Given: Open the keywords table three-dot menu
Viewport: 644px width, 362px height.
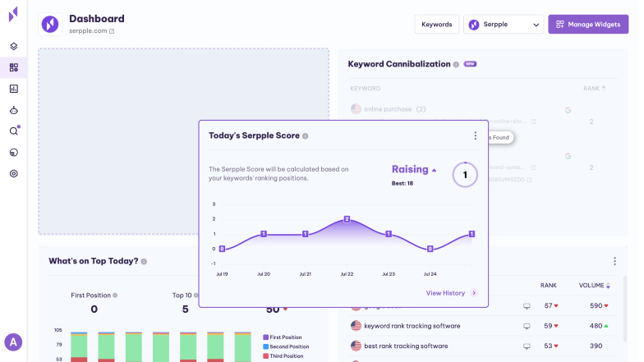Looking at the screenshot, I should [x=614, y=261].
